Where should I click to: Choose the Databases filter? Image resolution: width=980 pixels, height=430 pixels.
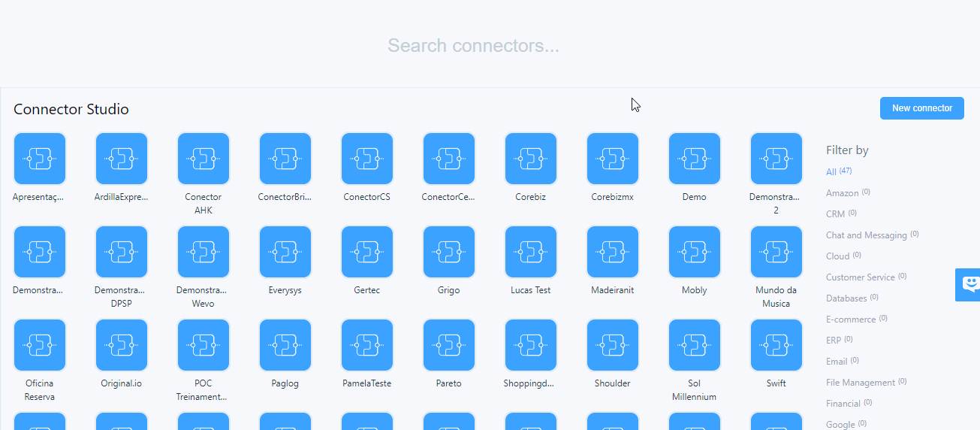(x=846, y=298)
